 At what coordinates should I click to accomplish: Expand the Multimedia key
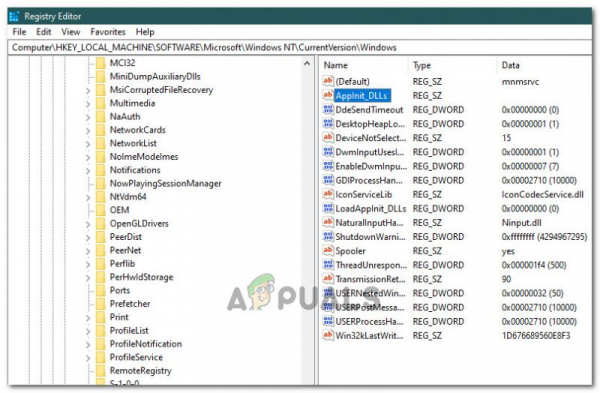point(88,104)
